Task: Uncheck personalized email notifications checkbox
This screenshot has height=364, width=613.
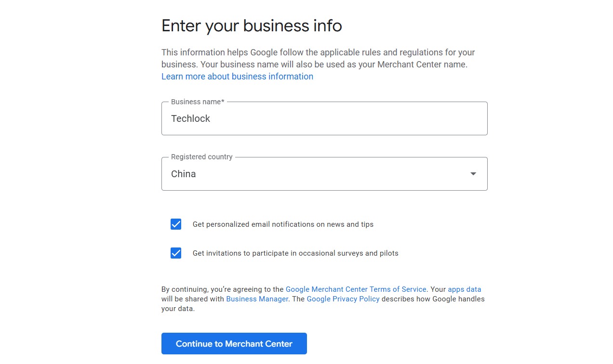Action: [176, 224]
